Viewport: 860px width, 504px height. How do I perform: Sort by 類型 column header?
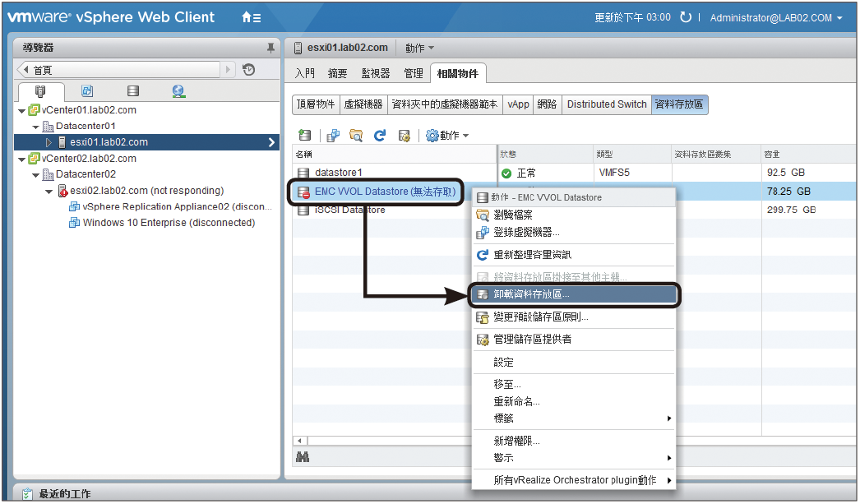coord(632,154)
